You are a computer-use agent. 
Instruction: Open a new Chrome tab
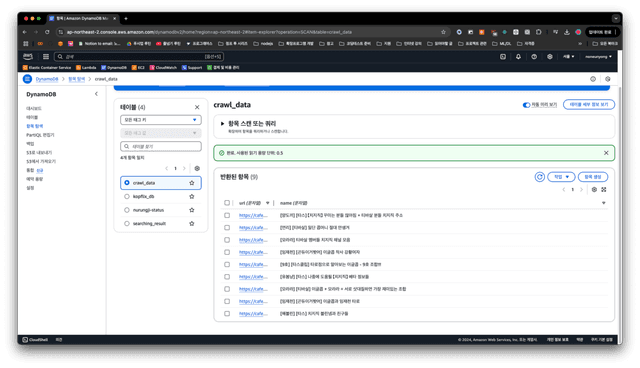(126, 18)
